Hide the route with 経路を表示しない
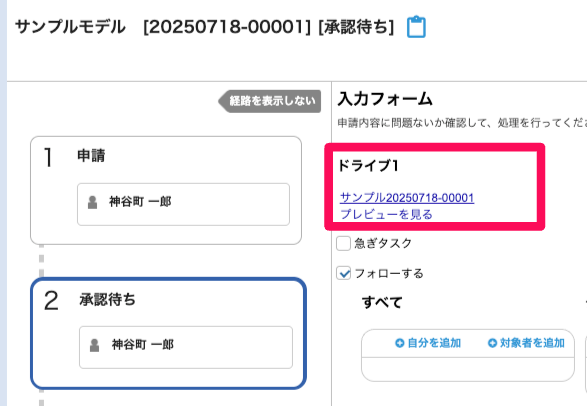Viewport: 587px width, 406px height. [x=270, y=101]
